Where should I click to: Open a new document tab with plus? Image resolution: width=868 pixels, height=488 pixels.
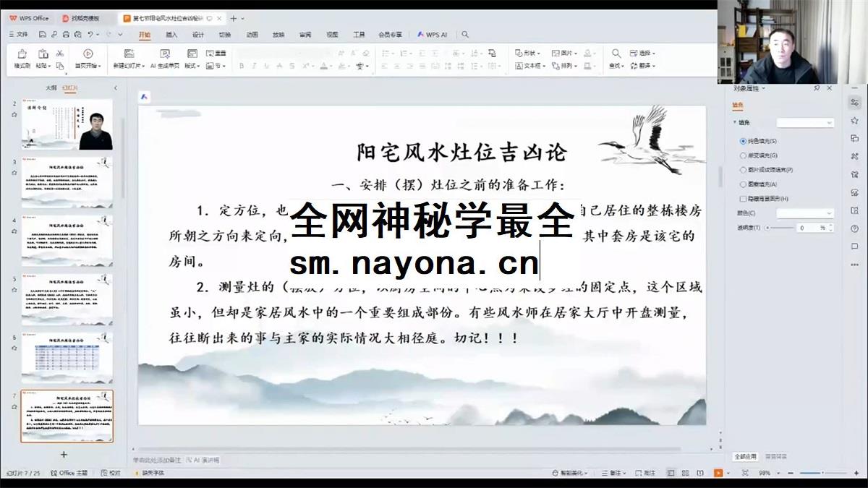[232, 18]
